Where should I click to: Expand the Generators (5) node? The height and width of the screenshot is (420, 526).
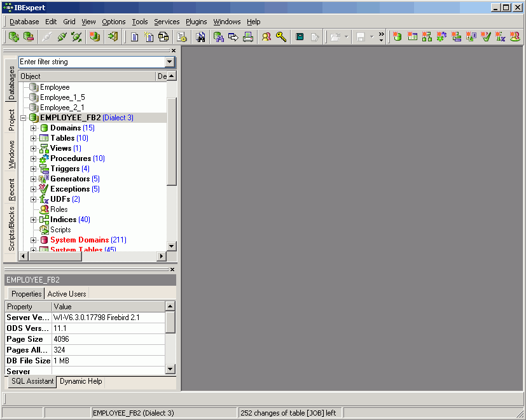pos(33,179)
